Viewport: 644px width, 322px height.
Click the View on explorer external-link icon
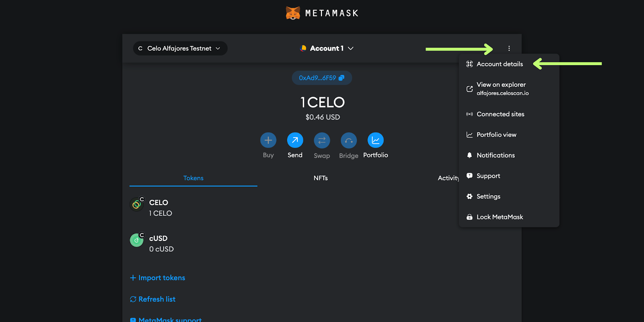coord(469,89)
